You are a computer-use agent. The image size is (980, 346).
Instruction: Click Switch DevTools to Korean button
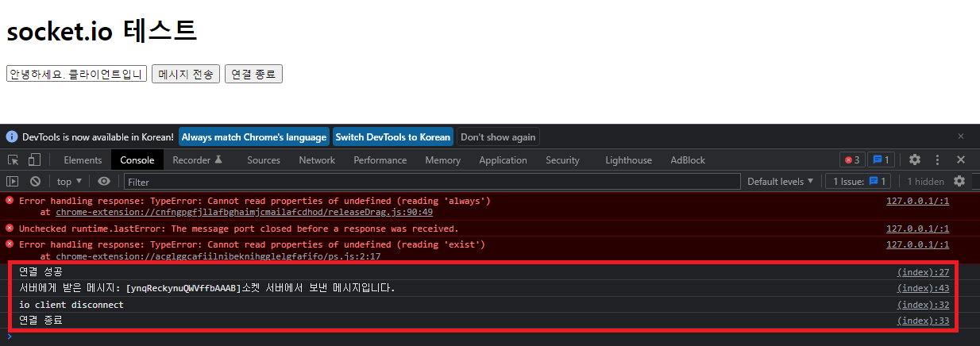pyautogui.click(x=392, y=136)
